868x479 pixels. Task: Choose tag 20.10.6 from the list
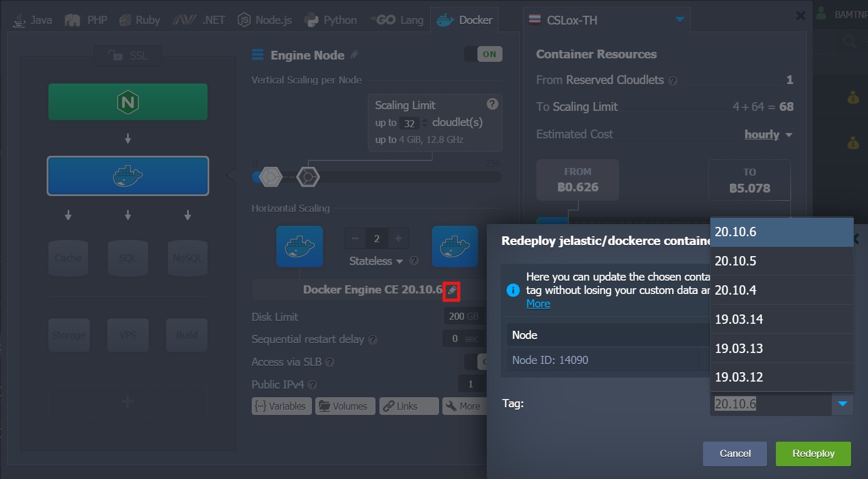point(782,232)
